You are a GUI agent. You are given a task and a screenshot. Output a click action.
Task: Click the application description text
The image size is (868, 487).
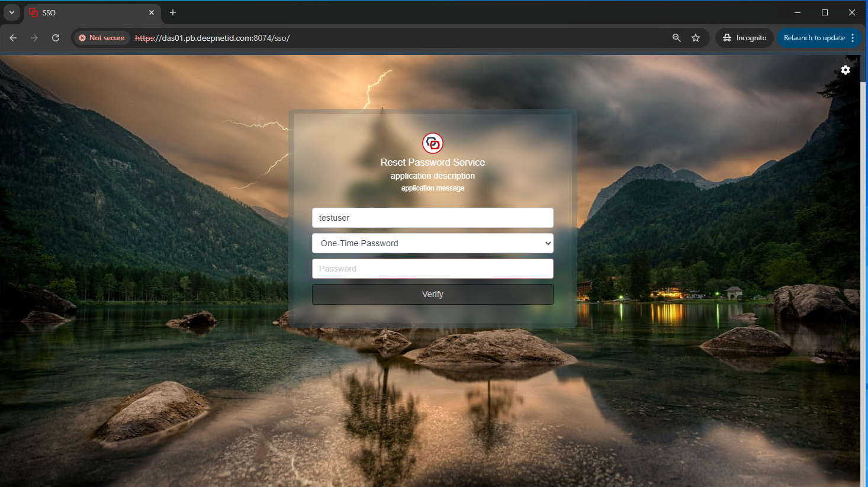[433, 176]
